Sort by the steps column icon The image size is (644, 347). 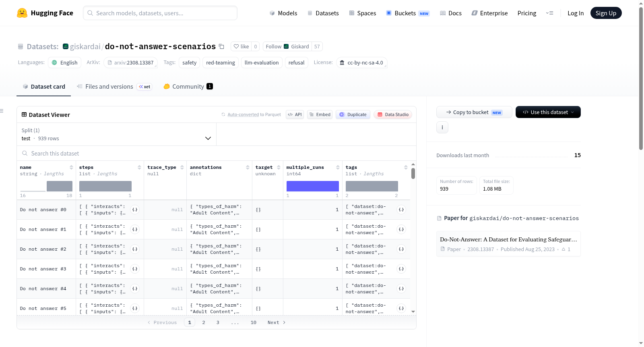click(139, 167)
